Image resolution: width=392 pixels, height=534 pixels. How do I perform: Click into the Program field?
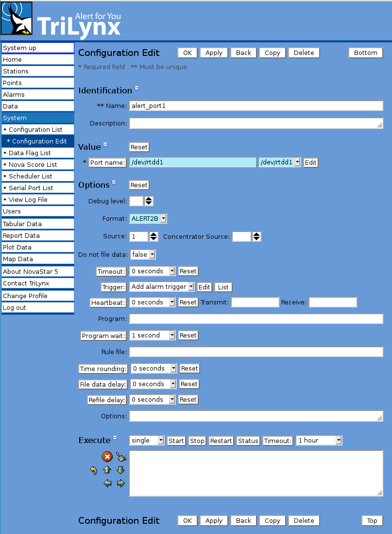(256, 319)
